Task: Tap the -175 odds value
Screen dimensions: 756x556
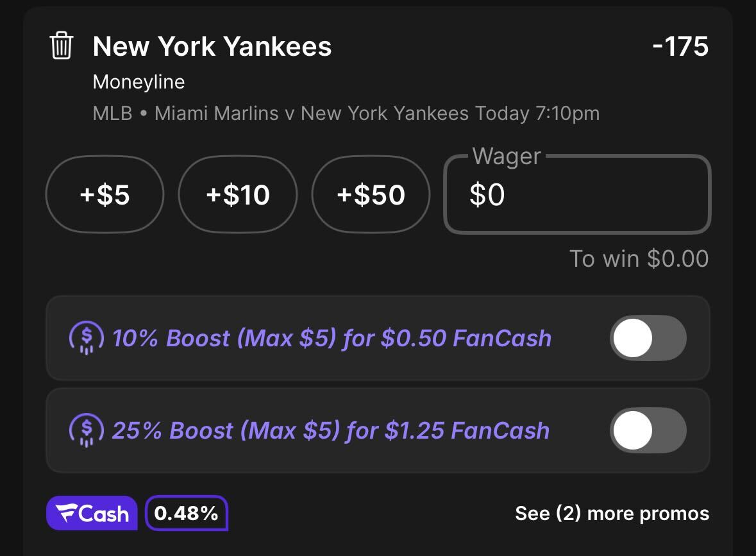Action: click(x=680, y=46)
